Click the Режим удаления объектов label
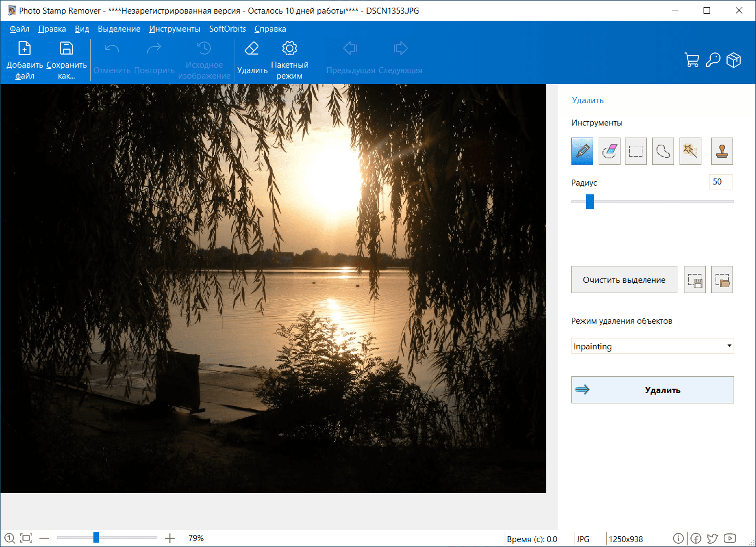Screen dimensions: 756x547 click(x=622, y=321)
